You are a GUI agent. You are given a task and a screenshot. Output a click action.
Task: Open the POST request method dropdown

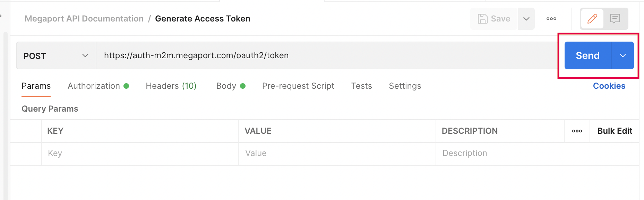(55, 55)
